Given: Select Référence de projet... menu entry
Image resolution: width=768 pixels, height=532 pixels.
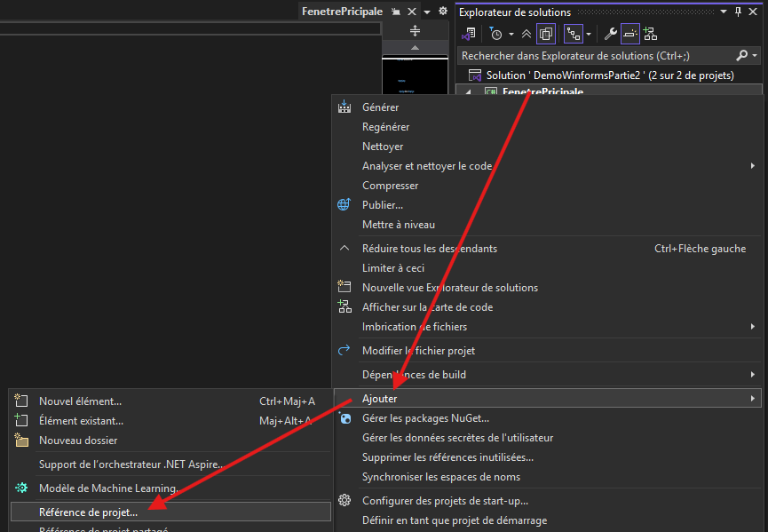Looking at the screenshot, I should coord(89,512).
